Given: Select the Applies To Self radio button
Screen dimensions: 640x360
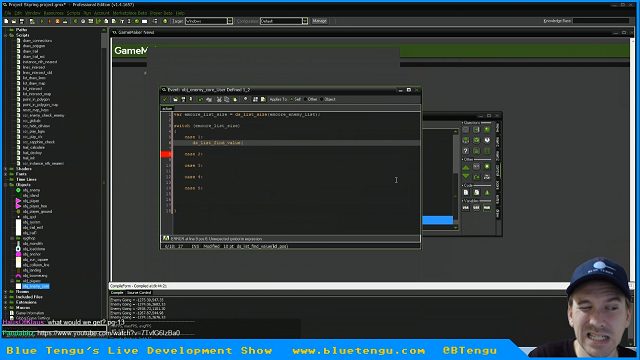Looking at the screenshot, I should (292, 99).
